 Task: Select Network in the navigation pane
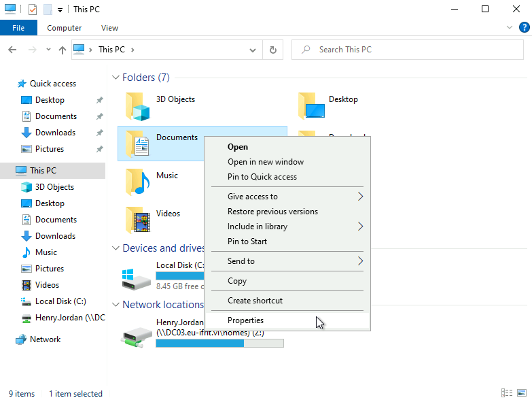pyautogui.click(x=52, y=339)
